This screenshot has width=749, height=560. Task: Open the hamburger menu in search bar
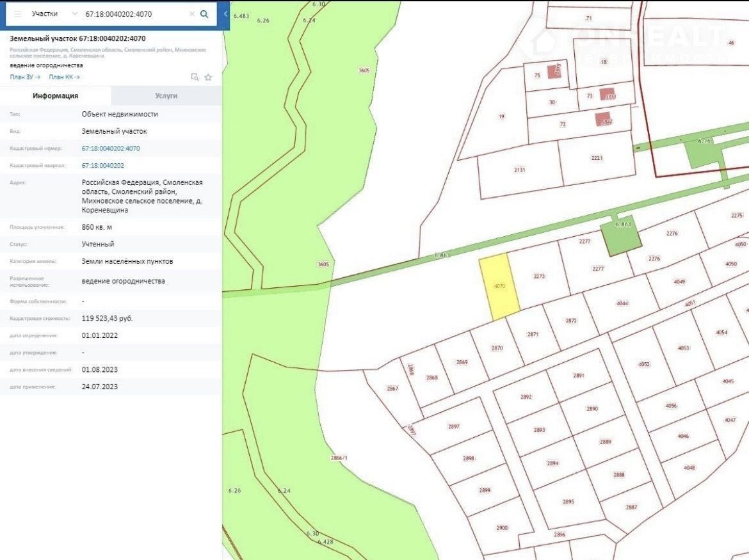coord(17,13)
